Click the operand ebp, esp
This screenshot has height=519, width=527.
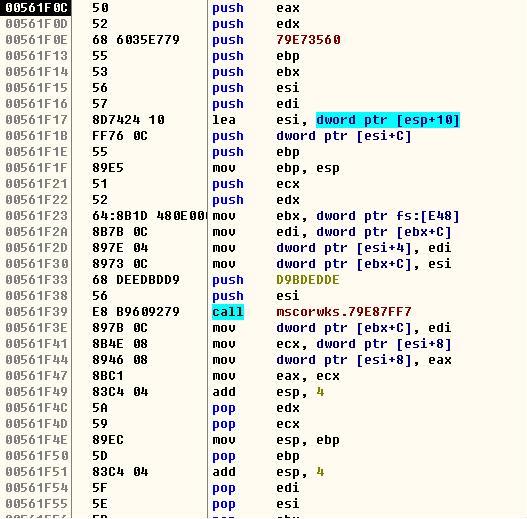coord(308,168)
